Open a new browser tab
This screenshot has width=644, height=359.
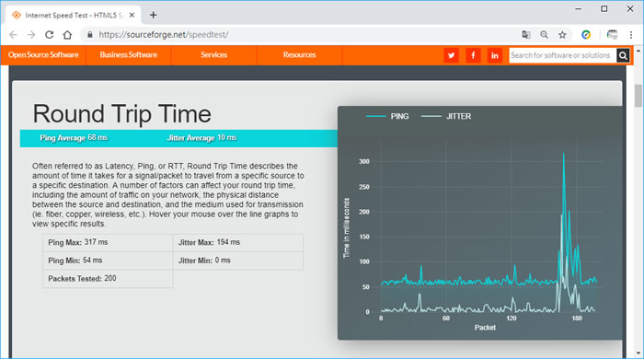tap(154, 16)
